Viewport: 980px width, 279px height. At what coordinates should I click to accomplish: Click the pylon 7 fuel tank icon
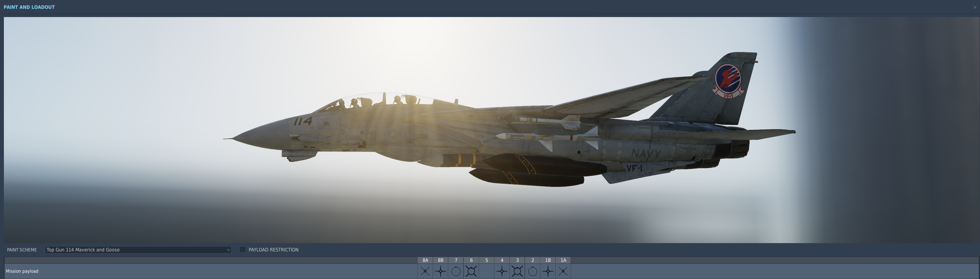456,271
